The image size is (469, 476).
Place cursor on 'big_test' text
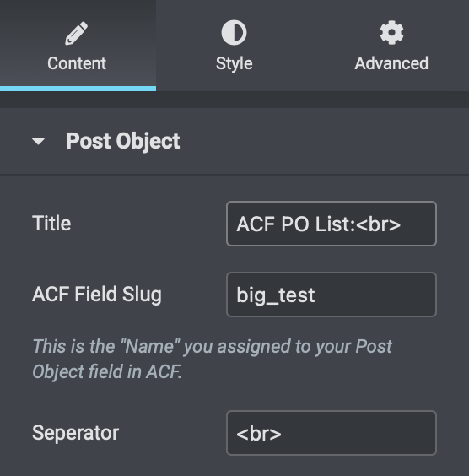276,295
